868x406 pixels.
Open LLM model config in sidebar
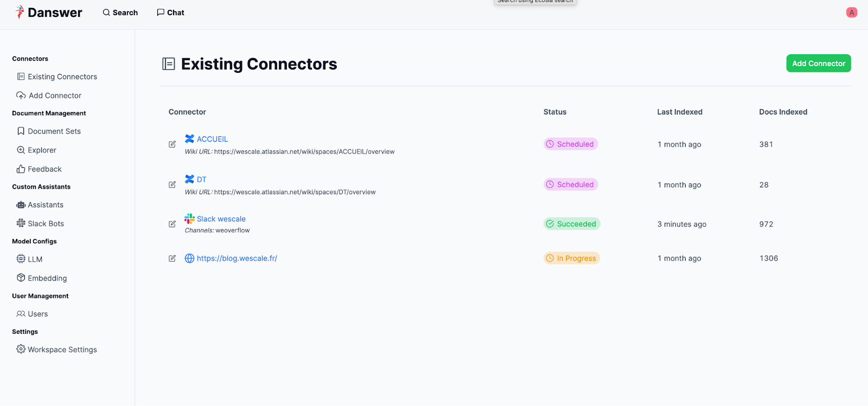[29, 259]
